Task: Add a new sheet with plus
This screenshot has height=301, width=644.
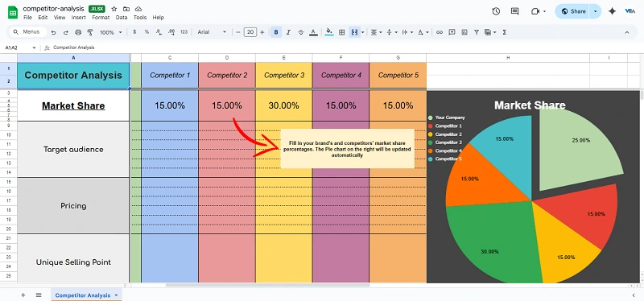Action: (x=23, y=295)
